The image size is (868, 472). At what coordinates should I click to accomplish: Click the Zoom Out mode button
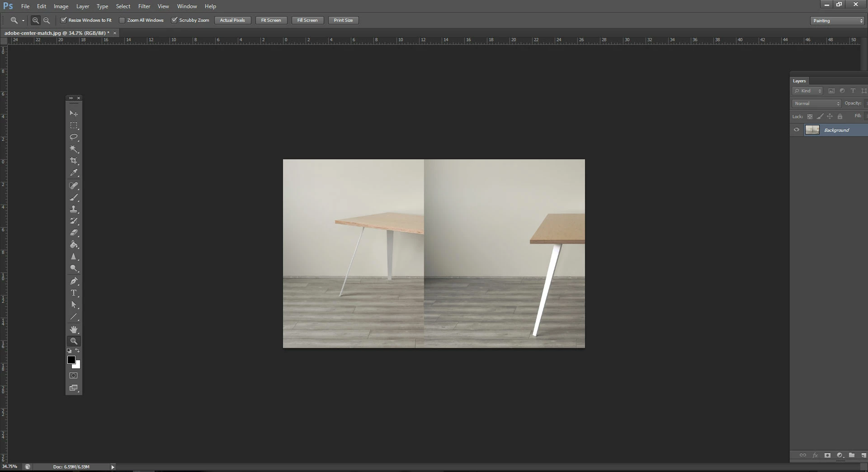(x=47, y=20)
